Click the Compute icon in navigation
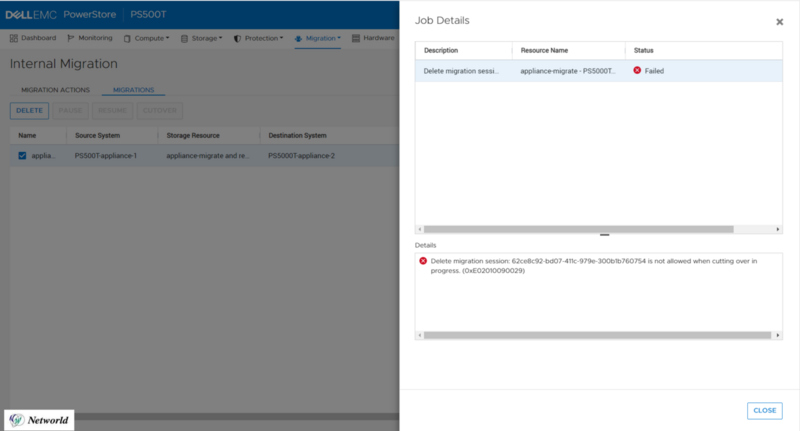Image resolution: width=800 pixels, height=431 pixels. click(127, 38)
